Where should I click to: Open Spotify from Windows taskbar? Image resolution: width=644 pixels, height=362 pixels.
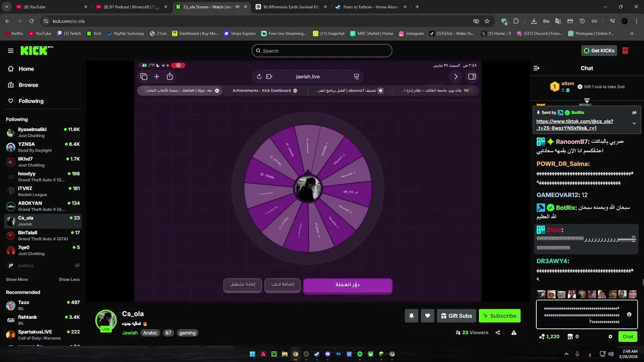tap(360, 354)
